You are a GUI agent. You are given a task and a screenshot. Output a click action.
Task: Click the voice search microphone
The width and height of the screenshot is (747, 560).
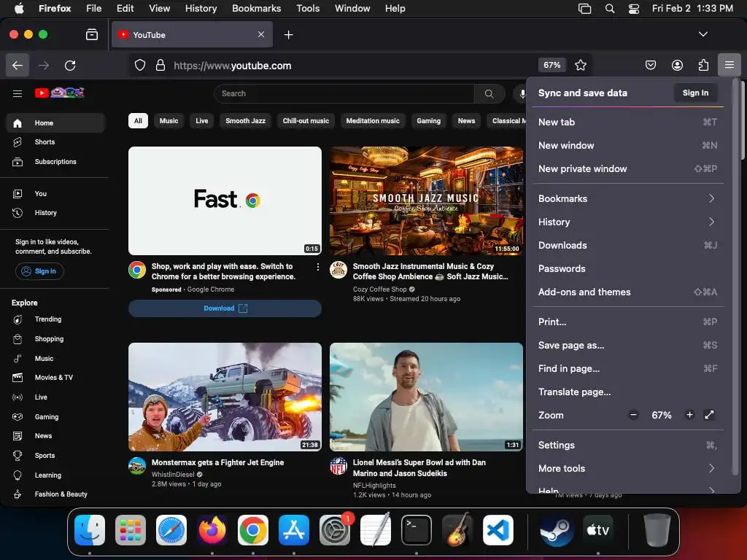click(522, 94)
